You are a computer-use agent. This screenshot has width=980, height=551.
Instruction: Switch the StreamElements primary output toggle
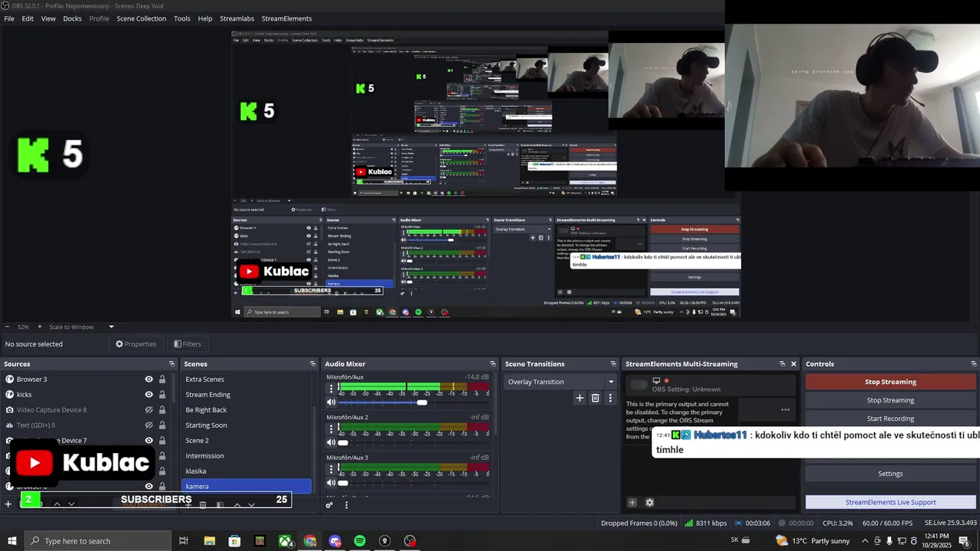tap(638, 384)
